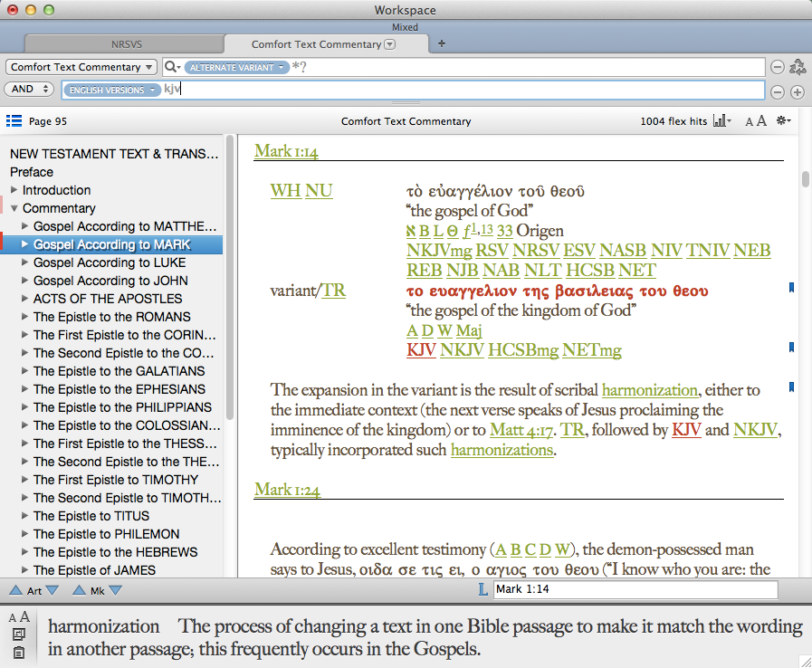The height and width of the screenshot is (668, 812).
Task: Jump to next Mk hit with down triangle
Action: pos(116,590)
